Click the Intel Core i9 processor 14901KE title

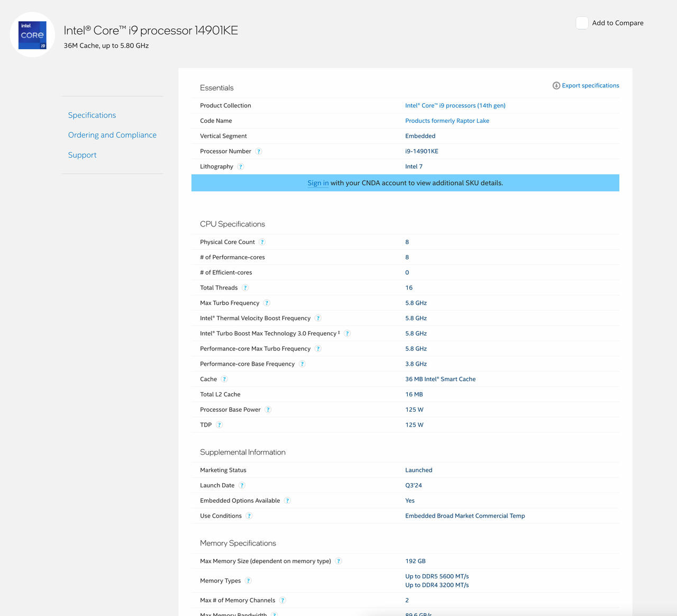click(151, 31)
